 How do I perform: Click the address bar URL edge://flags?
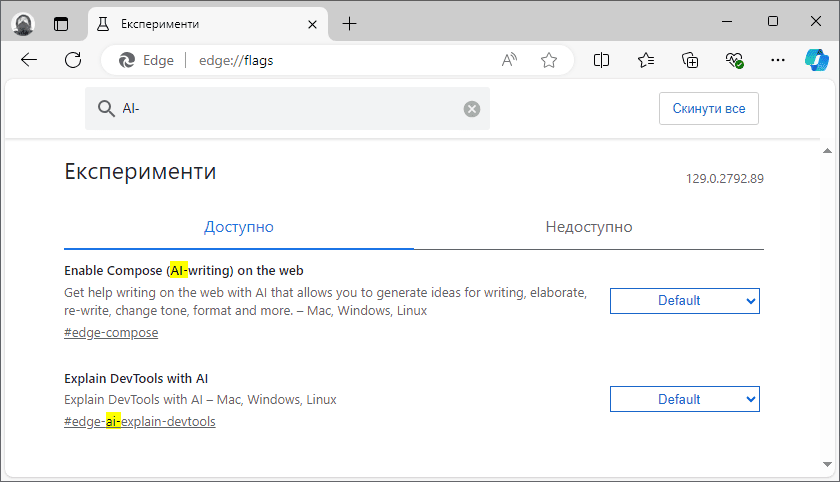236,61
